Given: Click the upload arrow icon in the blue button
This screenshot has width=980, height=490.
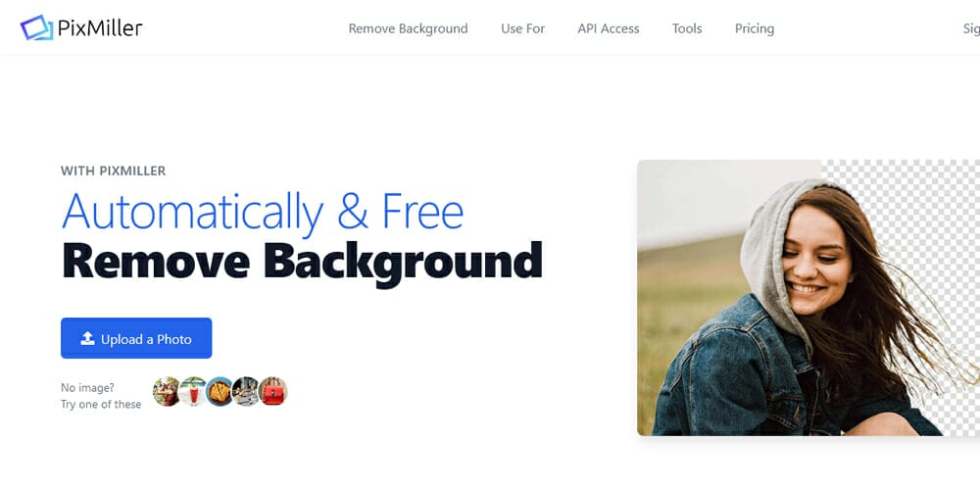Looking at the screenshot, I should point(87,339).
